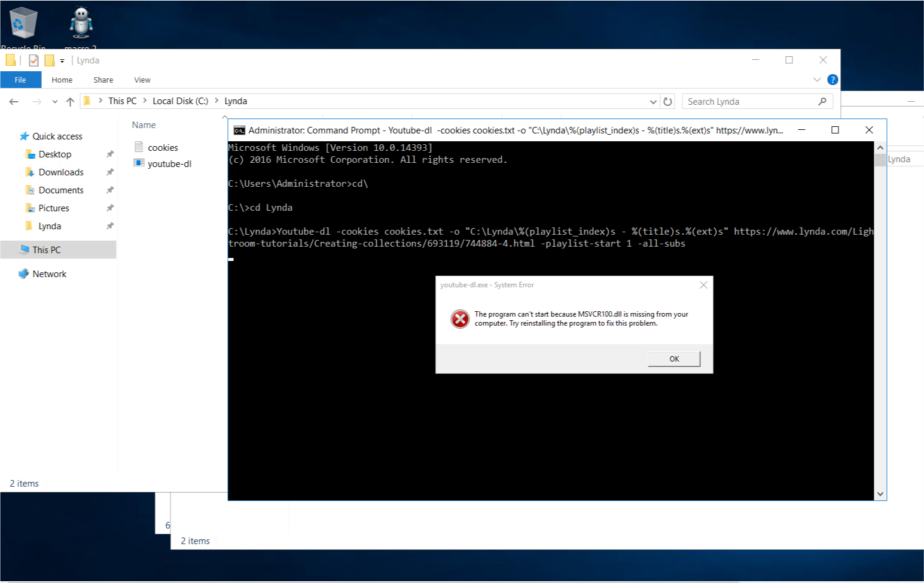This screenshot has width=924, height=583.
Task: Unpin Desktop using its pin icon
Action: (x=110, y=154)
